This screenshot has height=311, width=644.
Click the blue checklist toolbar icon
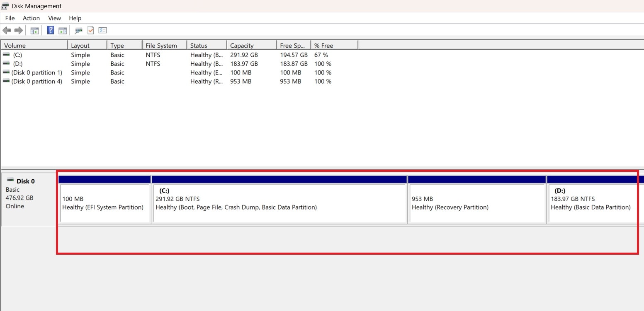coord(102,30)
